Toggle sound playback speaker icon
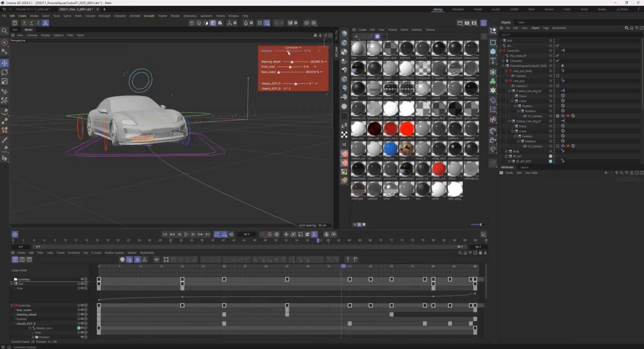The height and width of the screenshot is (349, 644). [x=231, y=234]
